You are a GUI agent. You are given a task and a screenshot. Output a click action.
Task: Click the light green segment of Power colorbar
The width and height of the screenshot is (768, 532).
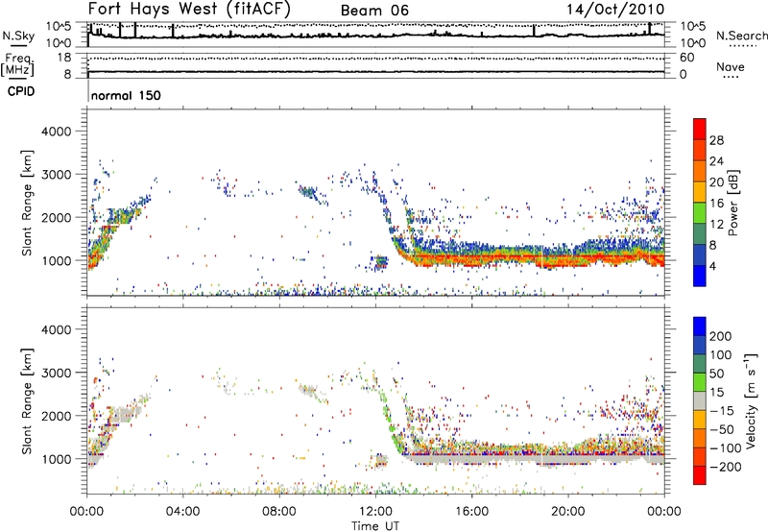tap(700, 213)
